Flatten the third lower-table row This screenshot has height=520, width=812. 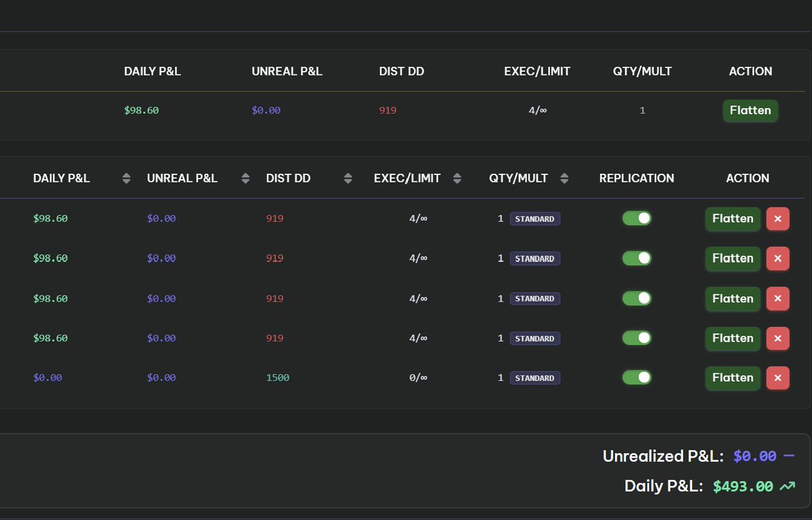[x=733, y=298]
